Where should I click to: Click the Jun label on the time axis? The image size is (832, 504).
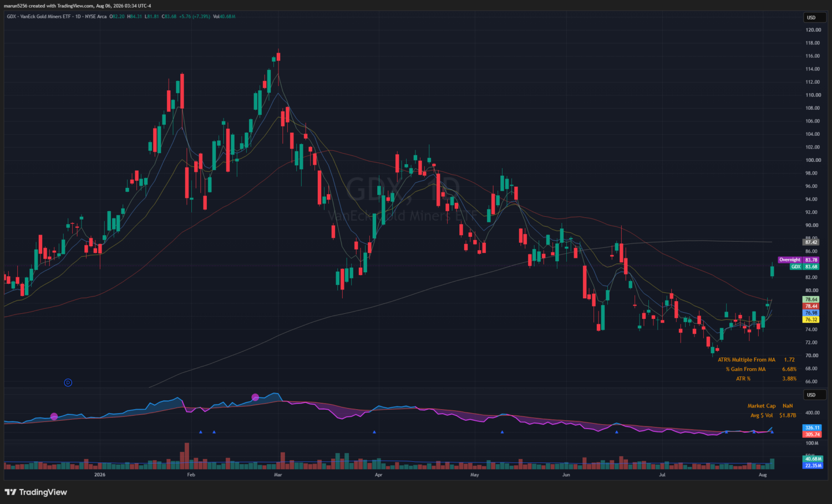pos(566,475)
